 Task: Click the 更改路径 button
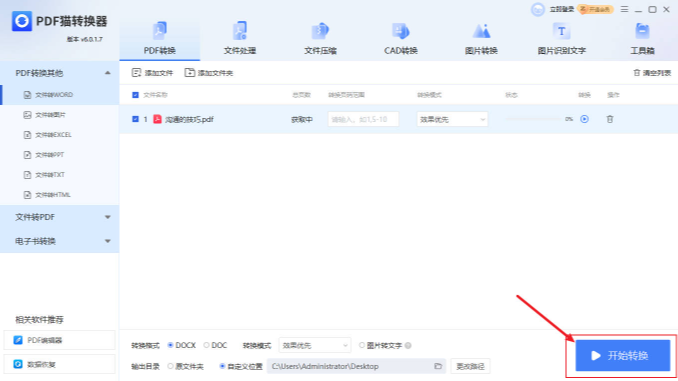[470, 366]
